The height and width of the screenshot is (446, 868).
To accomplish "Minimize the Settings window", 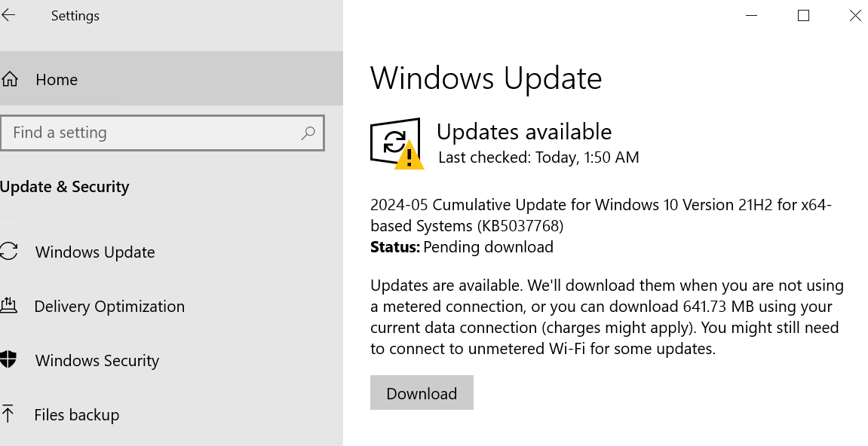I will pyautogui.click(x=751, y=16).
